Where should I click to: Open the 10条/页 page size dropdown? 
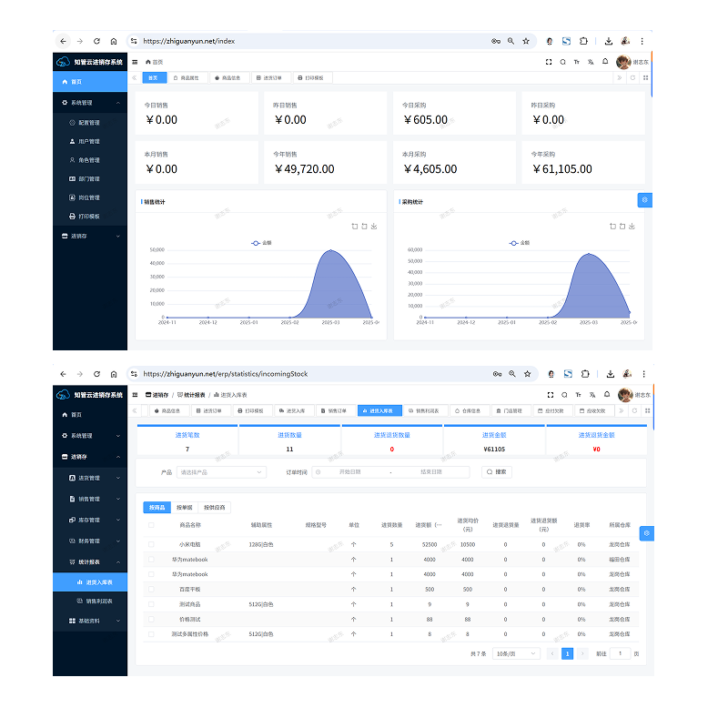click(516, 653)
